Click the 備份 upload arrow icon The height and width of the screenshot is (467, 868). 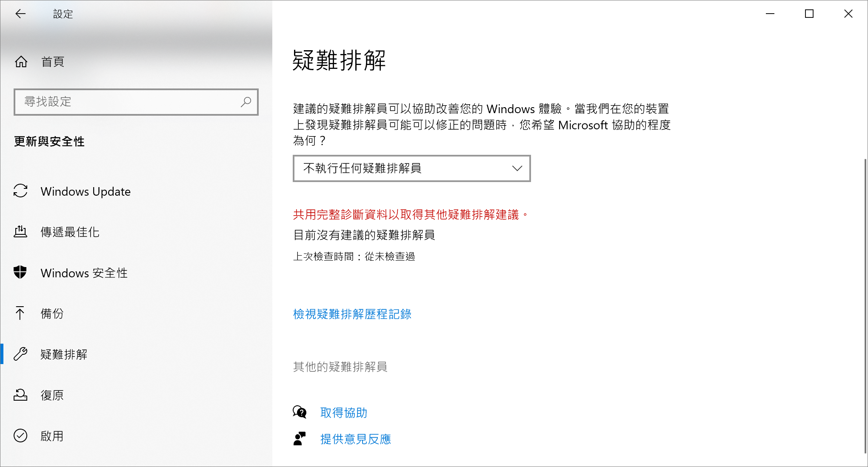tap(20, 313)
